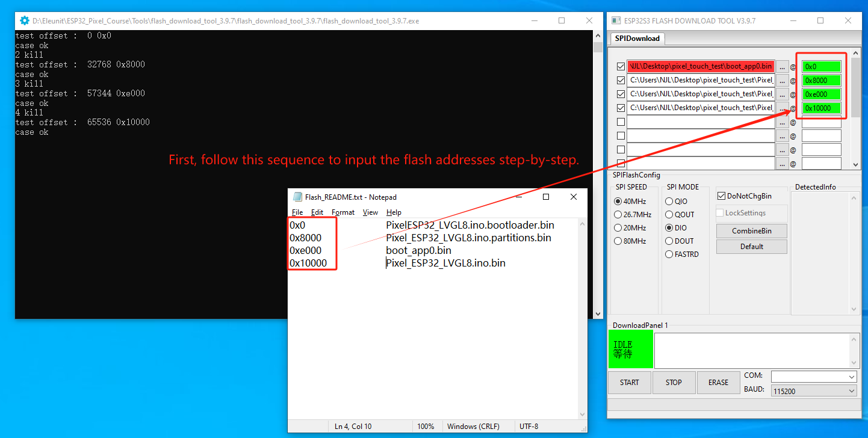
Task: Click Ln 4, Col 10 in status bar
Action: tap(353, 427)
